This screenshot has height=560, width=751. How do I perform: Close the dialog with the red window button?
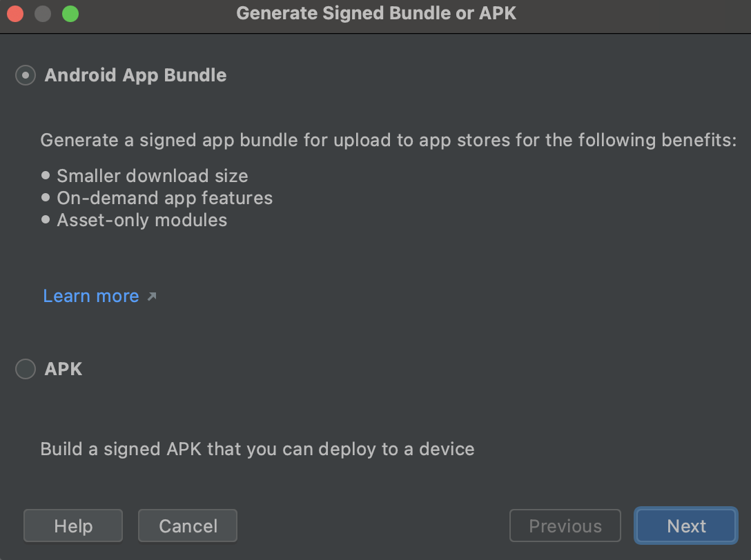coord(15,14)
